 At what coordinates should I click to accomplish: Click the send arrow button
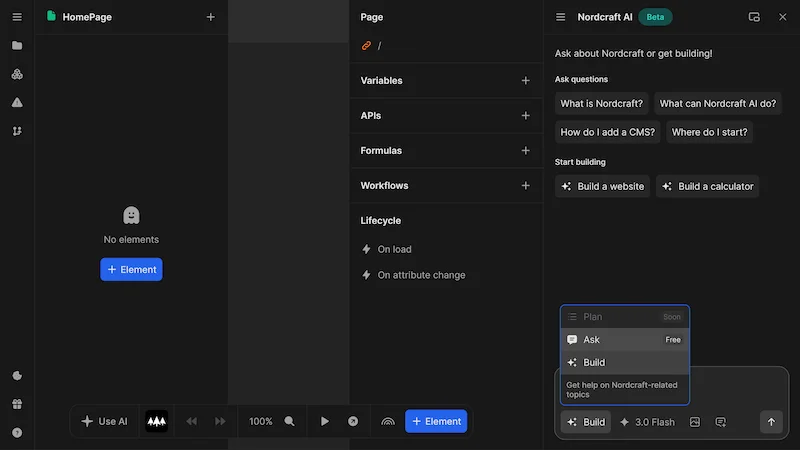pyautogui.click(x=771, y=422)
